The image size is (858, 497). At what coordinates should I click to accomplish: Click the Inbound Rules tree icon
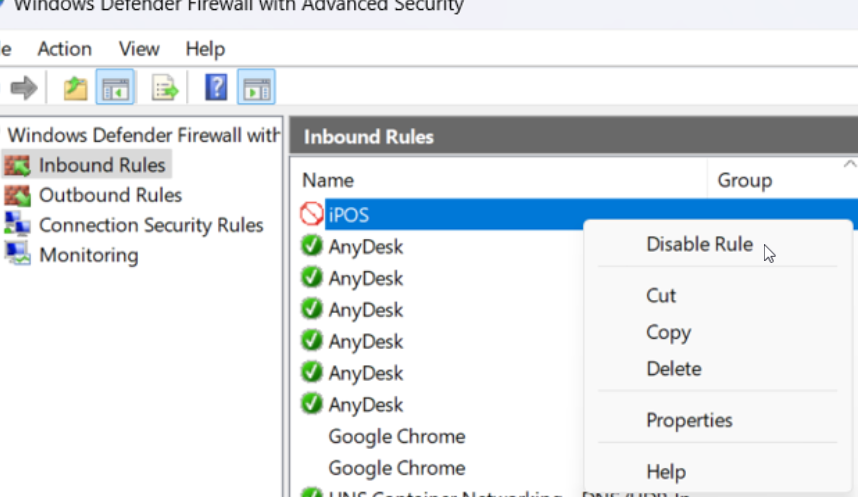17,165
